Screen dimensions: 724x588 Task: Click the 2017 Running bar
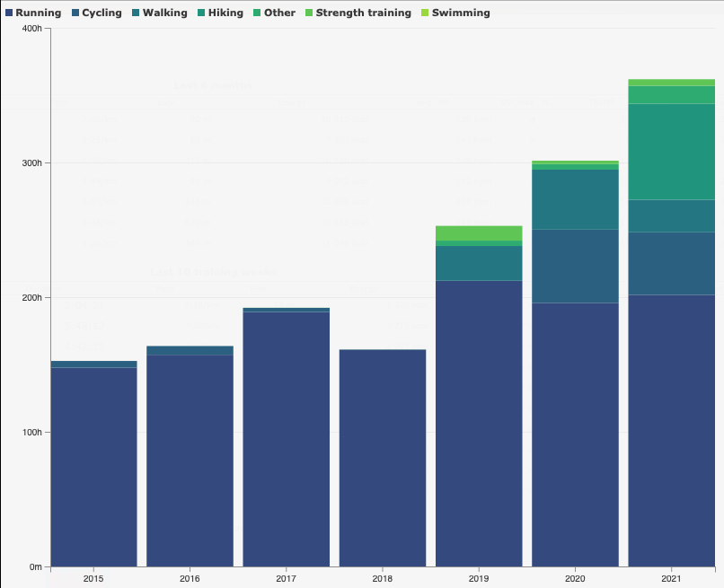click(286, 439)
